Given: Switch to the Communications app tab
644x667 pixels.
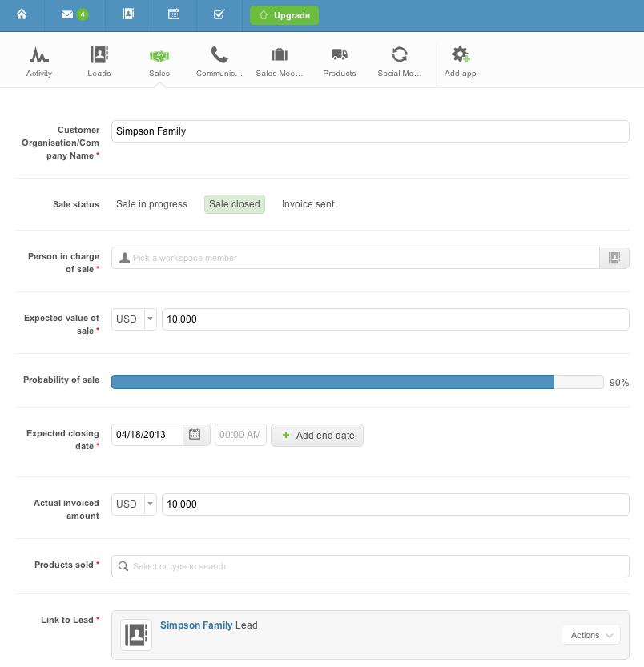Looking at the screenshot, I should (x=219, y=61).
